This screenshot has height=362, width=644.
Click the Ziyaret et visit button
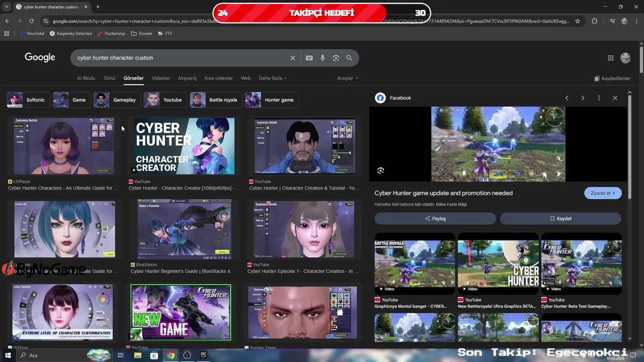tap(603, 193)
